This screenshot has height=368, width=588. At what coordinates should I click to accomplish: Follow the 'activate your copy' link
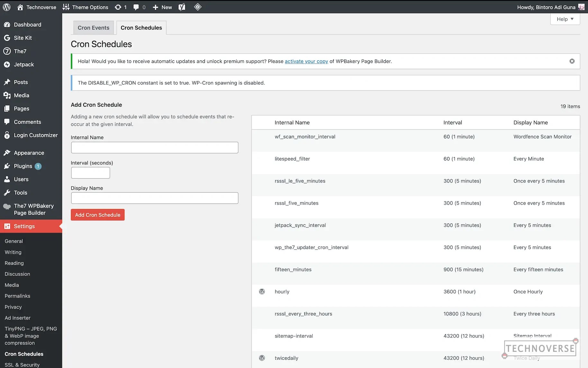306,61
